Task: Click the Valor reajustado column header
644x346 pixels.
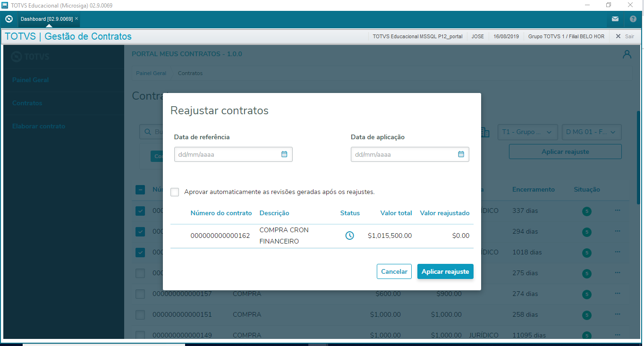Action: coord(445,213)
